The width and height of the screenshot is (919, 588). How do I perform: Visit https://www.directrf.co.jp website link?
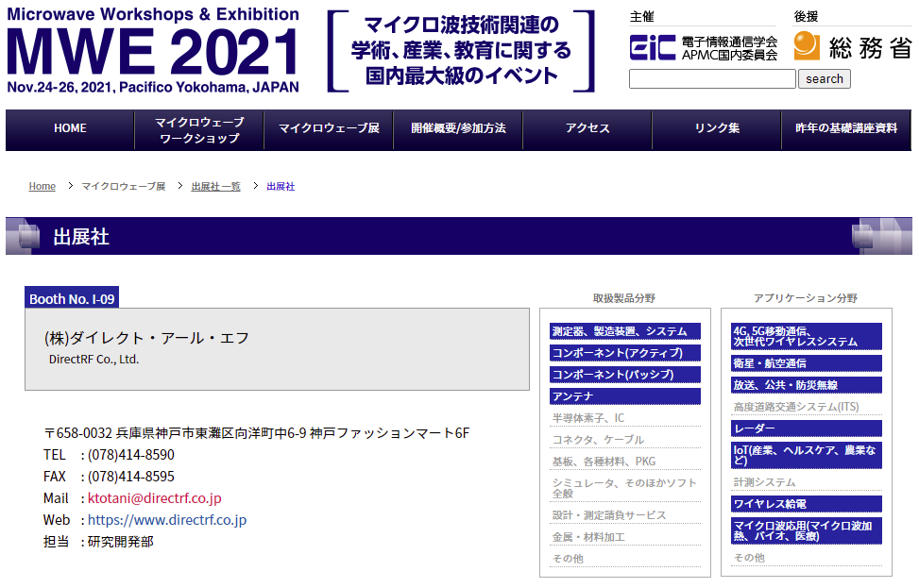click(167, 520)
